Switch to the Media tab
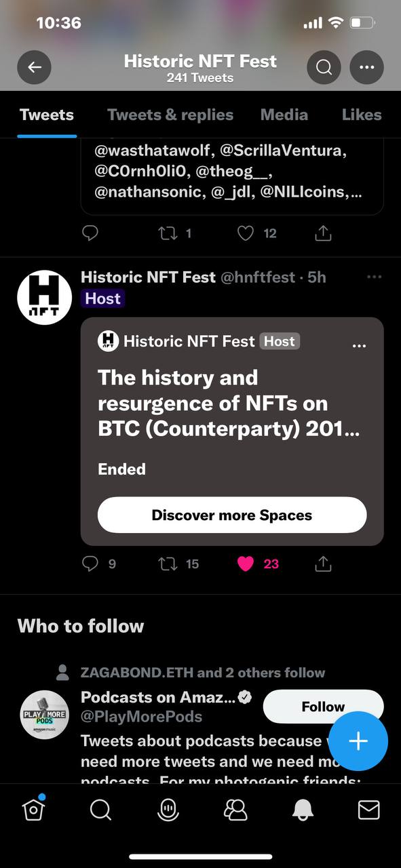The height and width of the screenshot is (868, 401). pos(284,115)
